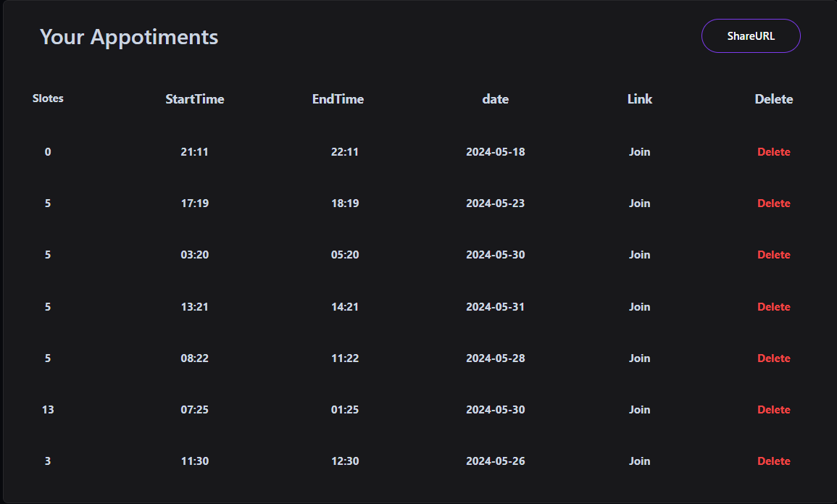Join the 2024-05-18 appointment
The image size is (837, 504).
639,152
